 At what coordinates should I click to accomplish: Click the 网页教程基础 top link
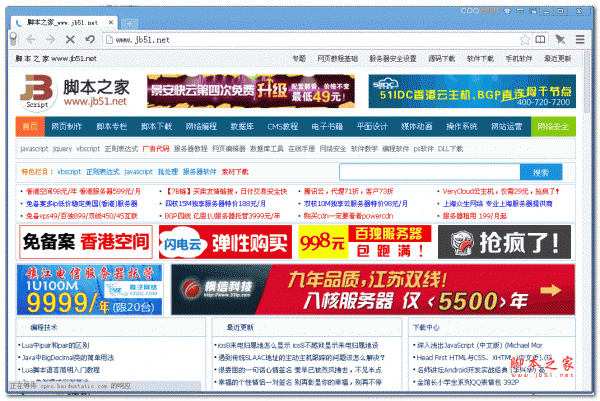(x=338, y=59)
